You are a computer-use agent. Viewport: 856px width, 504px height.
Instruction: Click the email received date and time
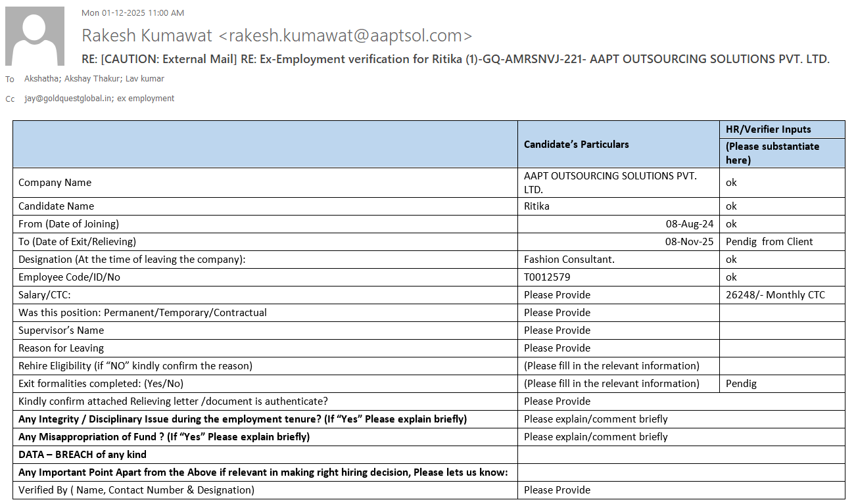click(x=133, y=13)
